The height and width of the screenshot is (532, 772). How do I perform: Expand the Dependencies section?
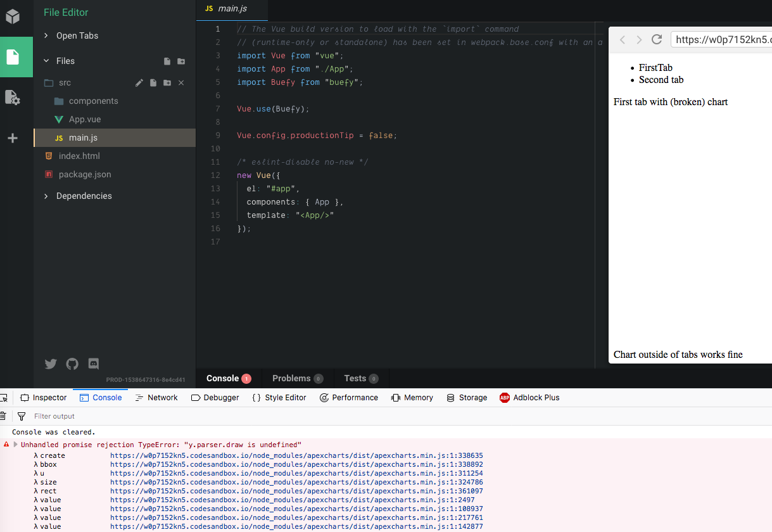pyautogui.click(x=46, y=196)
